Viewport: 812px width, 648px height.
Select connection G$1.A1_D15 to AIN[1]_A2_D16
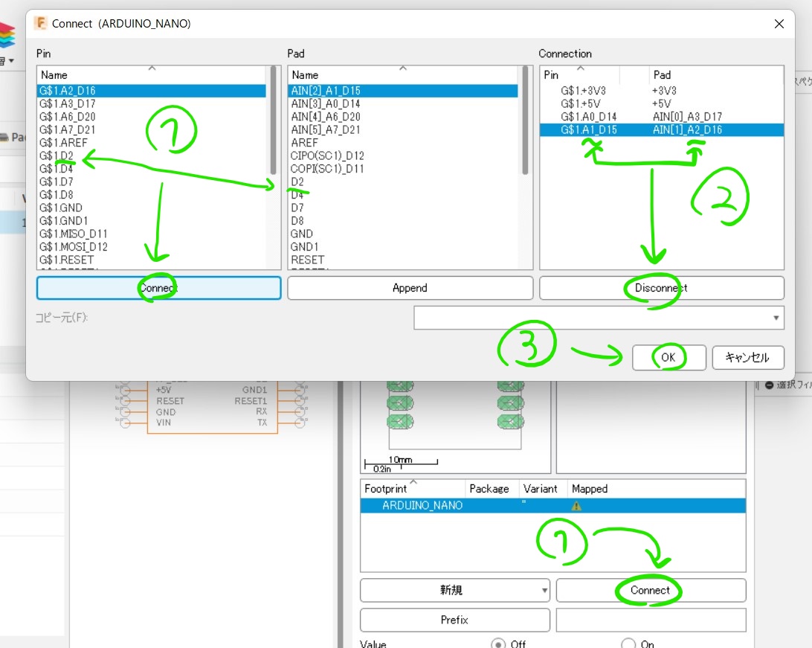(x=662, y=129)
